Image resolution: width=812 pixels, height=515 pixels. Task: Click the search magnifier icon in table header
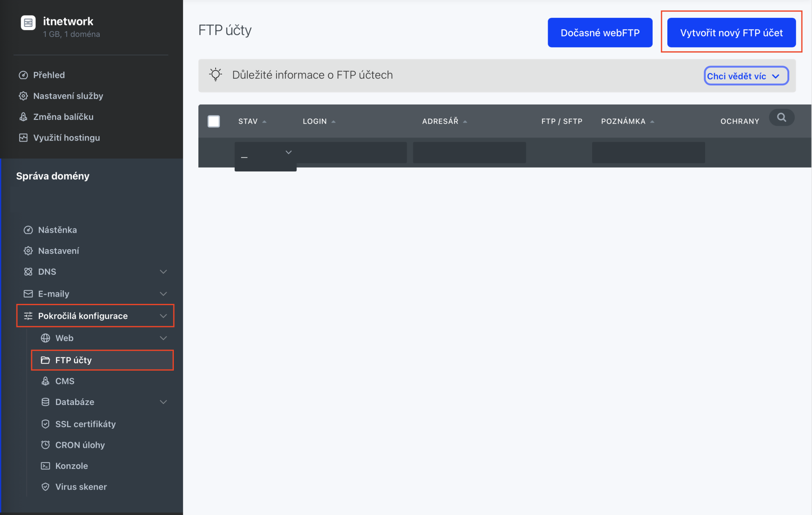(782, 118)
